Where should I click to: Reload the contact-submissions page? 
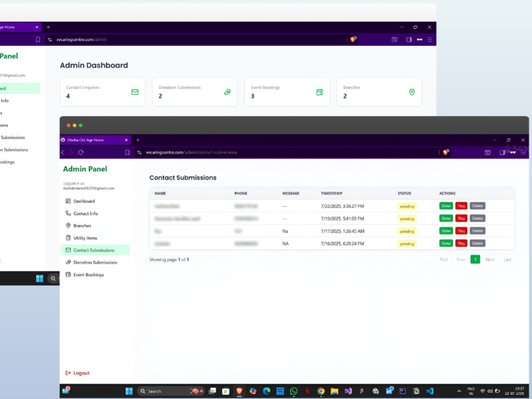click(81, 152)
